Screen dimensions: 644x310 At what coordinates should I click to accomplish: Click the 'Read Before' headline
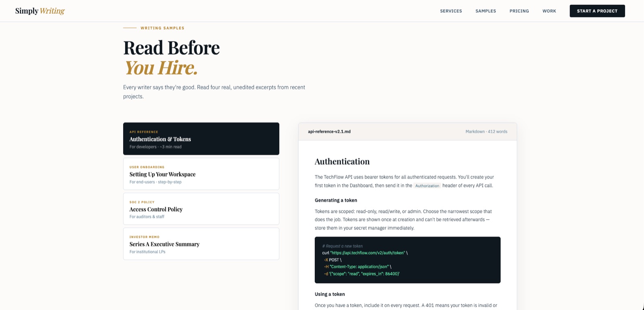coord(171,48)
